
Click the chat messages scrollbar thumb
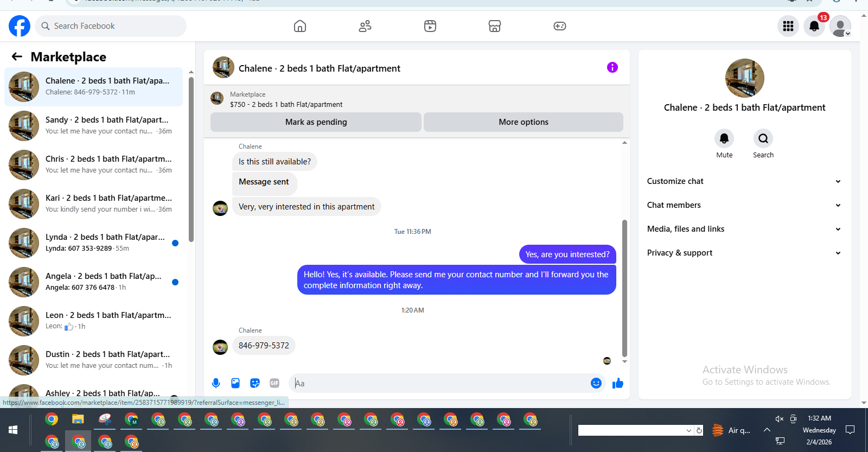click(x=624, y=288)
